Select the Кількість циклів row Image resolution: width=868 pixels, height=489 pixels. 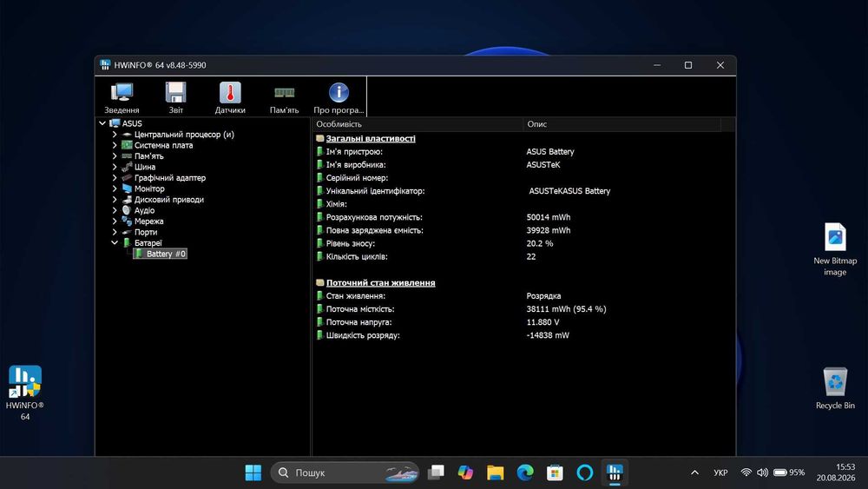coord(523,256)
